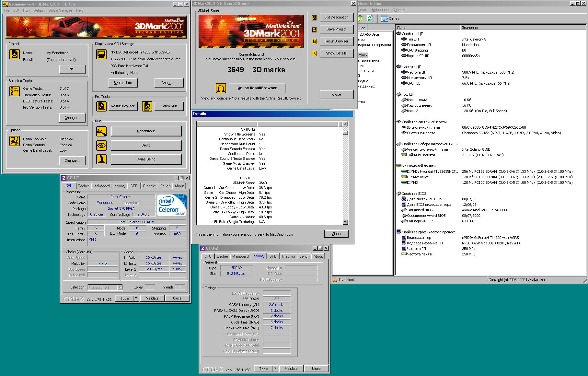Click the eye icon beside the Demo button
The width and height of the screenshot is (588, 376).
(x=101, y=145)
